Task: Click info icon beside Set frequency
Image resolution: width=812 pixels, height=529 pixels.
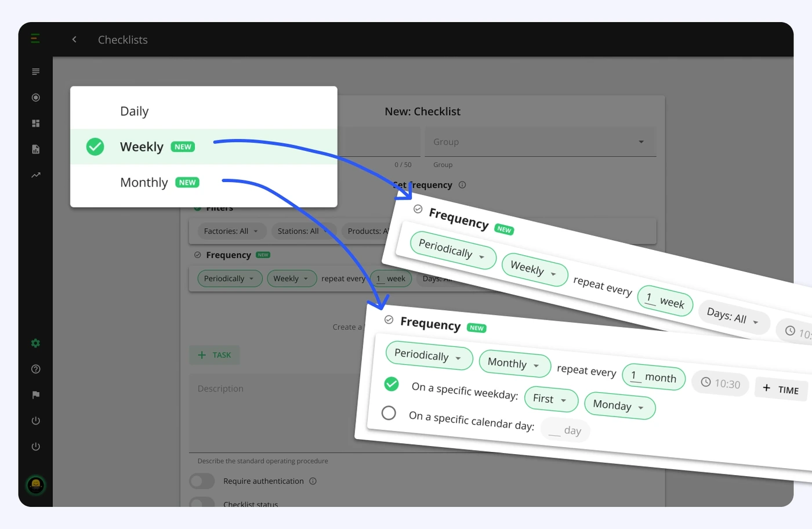Action: (x=462, y=185)
